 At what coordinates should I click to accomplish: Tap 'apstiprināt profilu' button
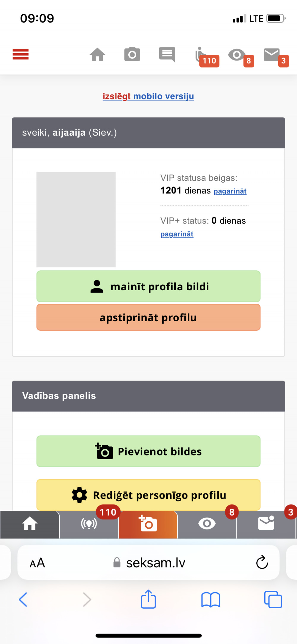(x=148, y=317)
